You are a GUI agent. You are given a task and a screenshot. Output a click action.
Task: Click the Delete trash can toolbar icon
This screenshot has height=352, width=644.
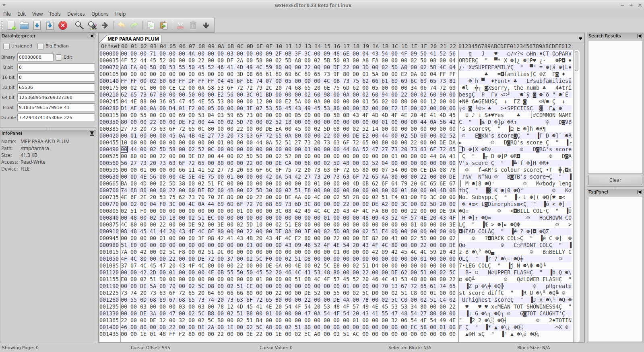pos(193,26)
